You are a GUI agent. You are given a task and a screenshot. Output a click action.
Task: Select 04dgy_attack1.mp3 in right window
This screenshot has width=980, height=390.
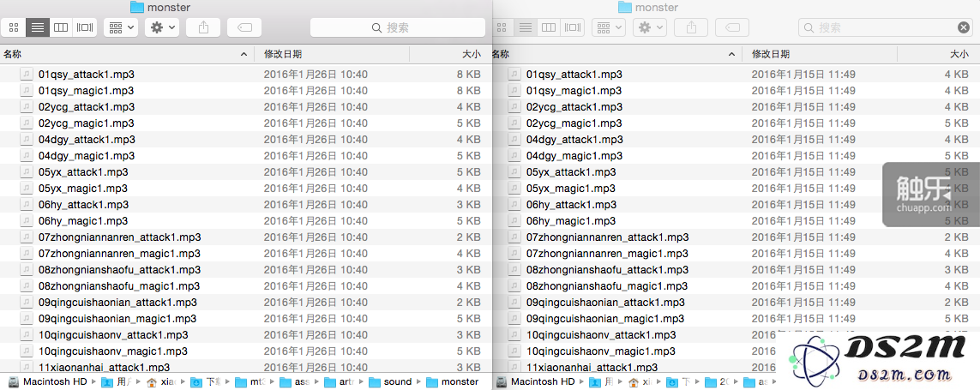[575, 140]
